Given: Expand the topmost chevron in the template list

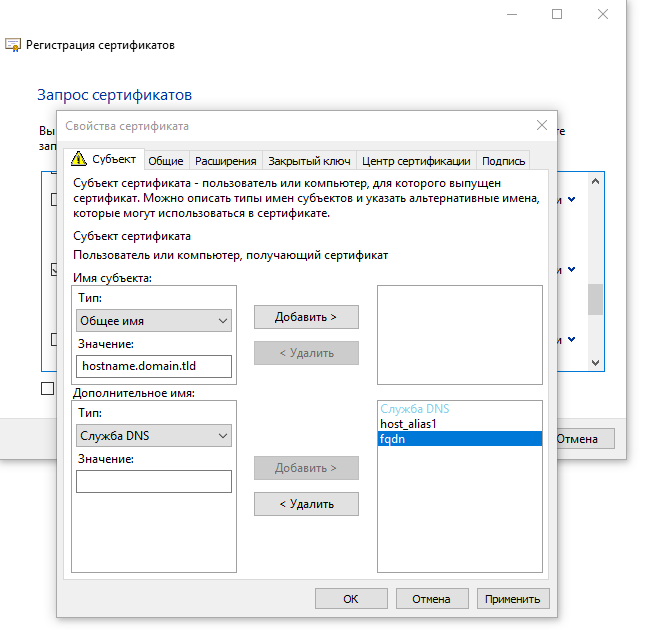Looking at the screenshot, I should [571, 199].
